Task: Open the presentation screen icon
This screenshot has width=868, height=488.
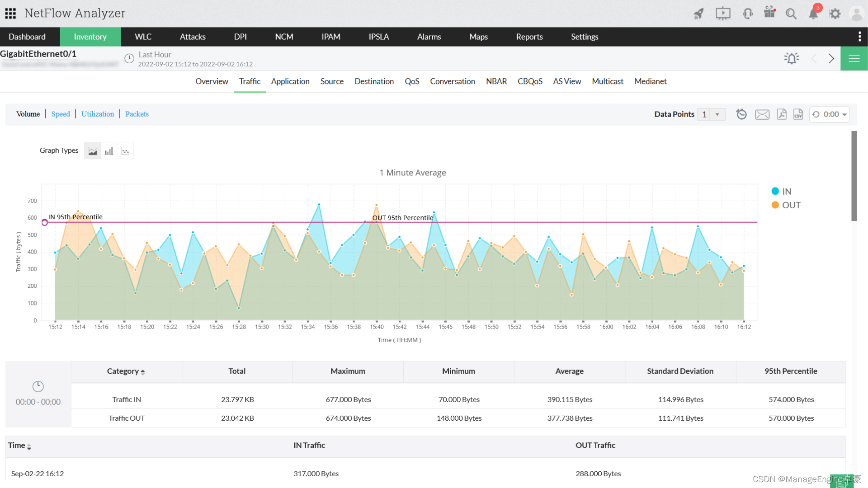Action: click(x=723, y=14)
